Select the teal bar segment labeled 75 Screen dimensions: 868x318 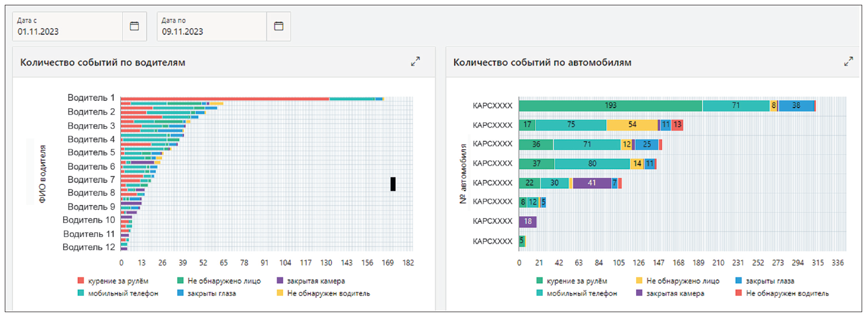[x=571, y=125]
